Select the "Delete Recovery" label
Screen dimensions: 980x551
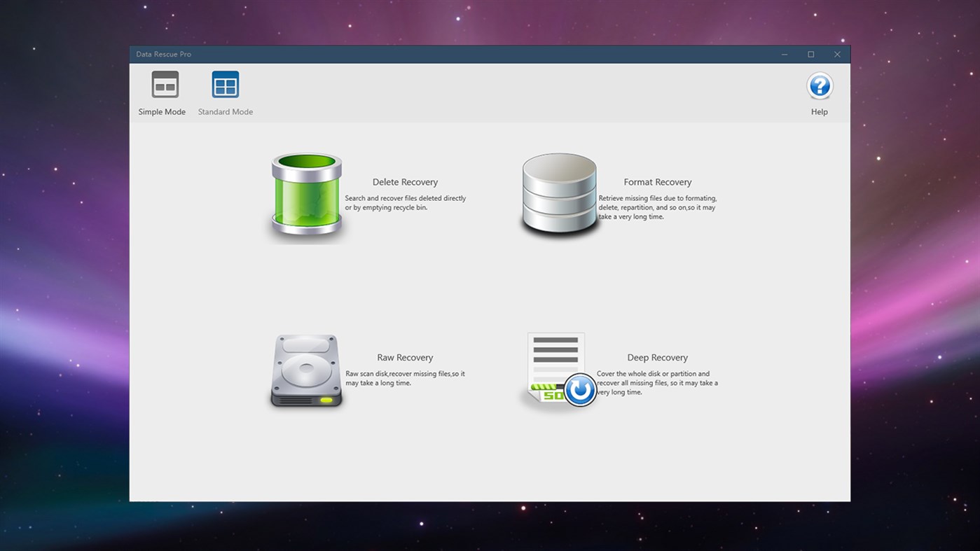tap(405, 181)
